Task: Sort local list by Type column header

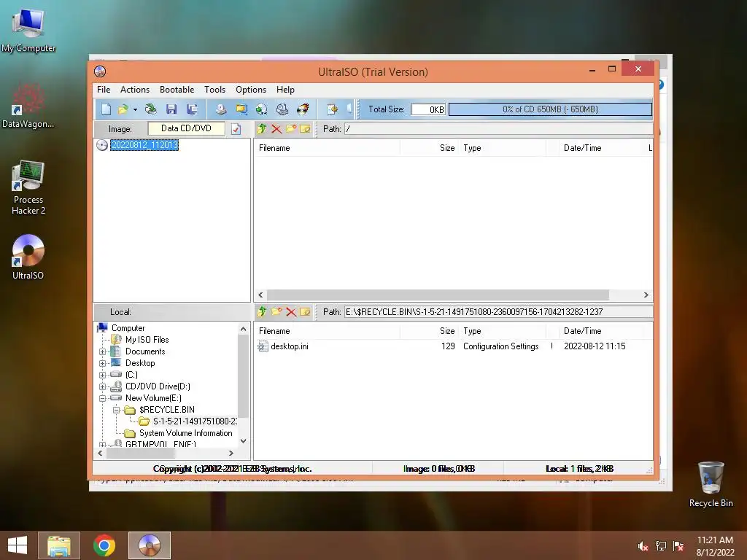Action: point(502,331)
